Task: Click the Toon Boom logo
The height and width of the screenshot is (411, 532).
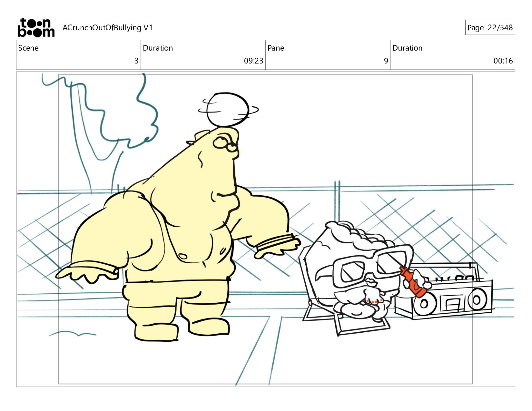Action: [36, 27]
